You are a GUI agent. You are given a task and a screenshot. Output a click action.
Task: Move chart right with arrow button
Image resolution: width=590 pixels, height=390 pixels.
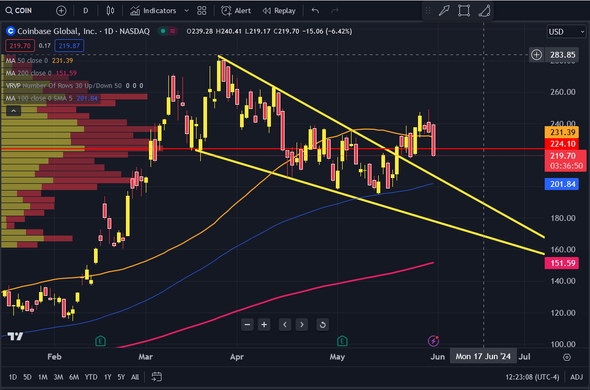pos(302,324)
